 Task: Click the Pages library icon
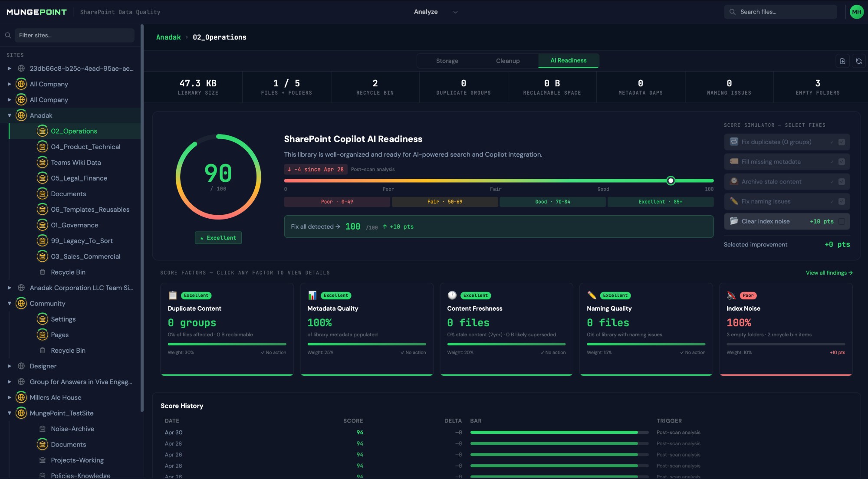42,335
